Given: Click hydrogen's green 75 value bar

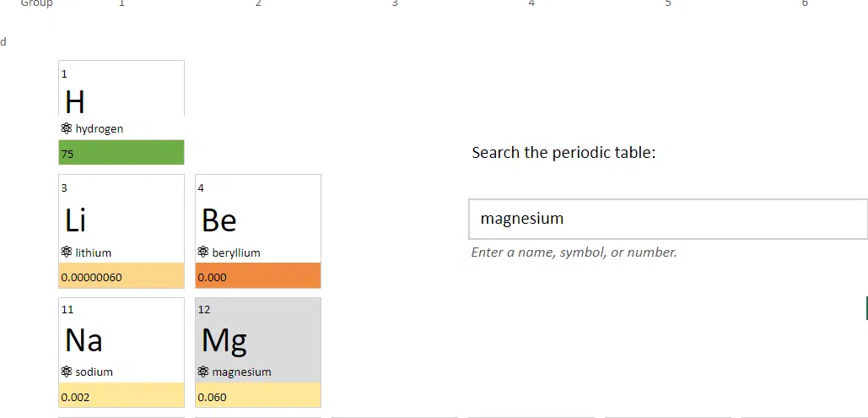Looking at the screenshot, I should point(121,153).
